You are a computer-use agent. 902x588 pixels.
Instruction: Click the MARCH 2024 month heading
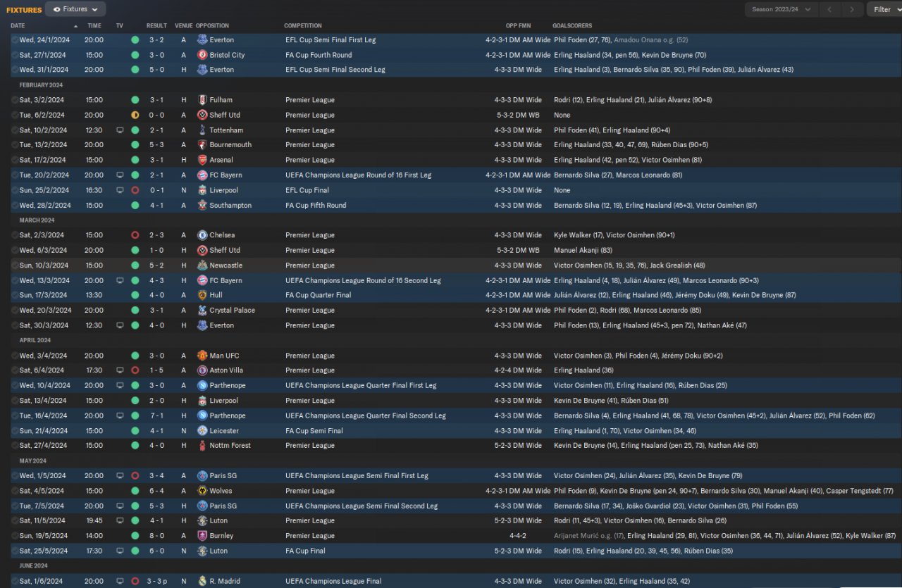pyautogui.click(x=37, y=220)
